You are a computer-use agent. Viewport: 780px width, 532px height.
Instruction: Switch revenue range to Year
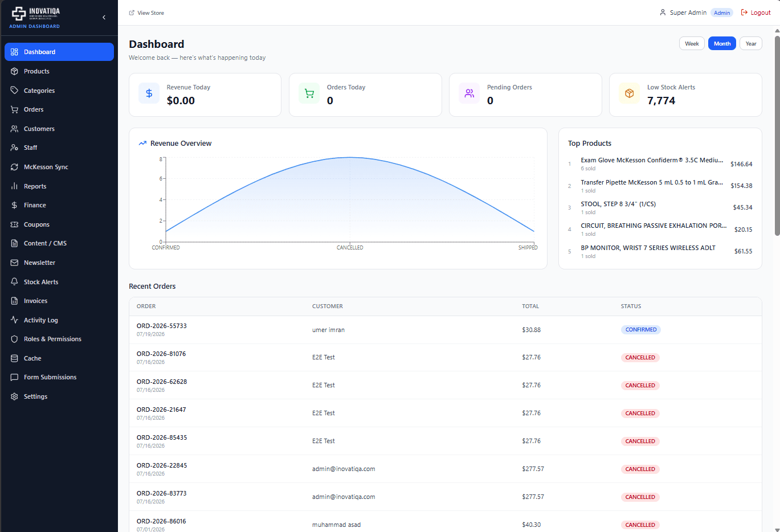point(751,44)
